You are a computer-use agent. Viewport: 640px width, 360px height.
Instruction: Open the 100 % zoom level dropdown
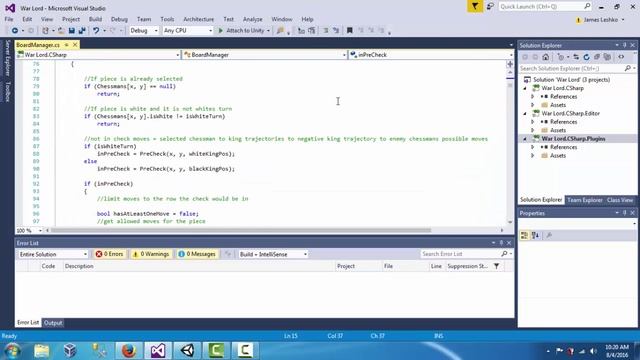tap(29, 230)
